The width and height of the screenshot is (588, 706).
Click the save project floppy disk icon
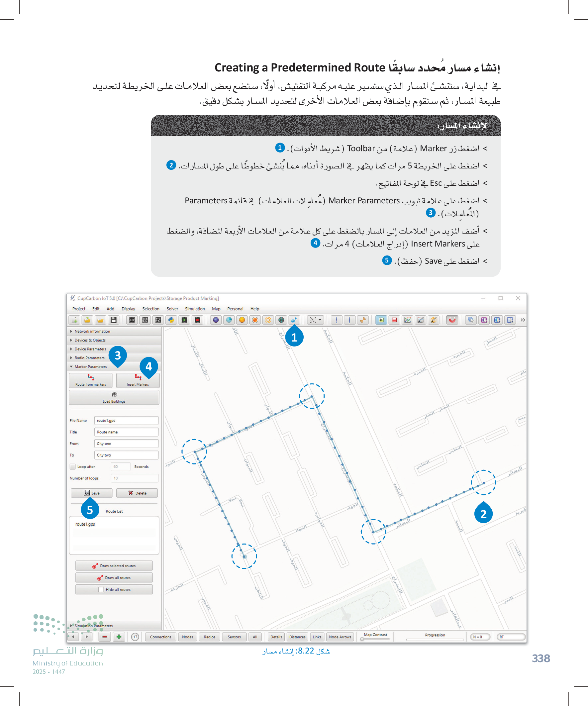(114, 320)
